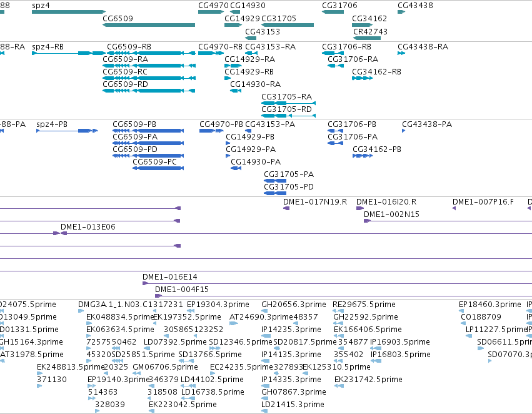Click the DME1-013E06 BAC label
The image size is (532, 414).
[88, 226]
